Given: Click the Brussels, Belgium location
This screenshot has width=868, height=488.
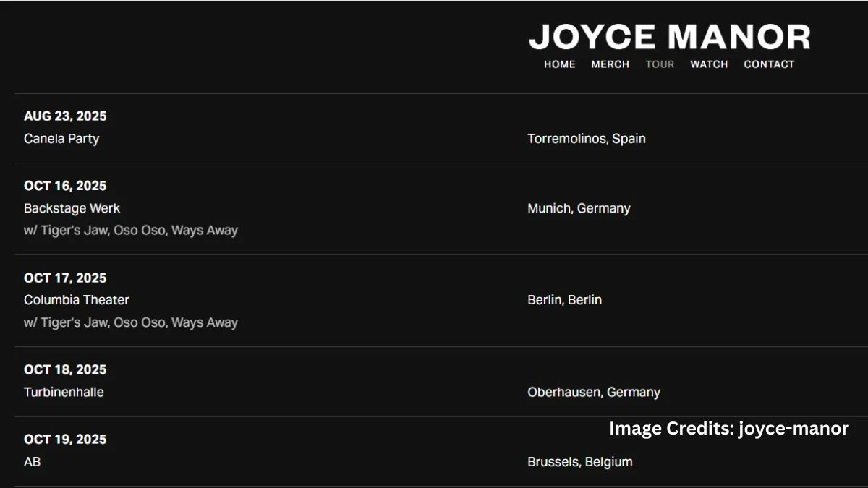Looking at the screenshot, I should tap(580, 462).
